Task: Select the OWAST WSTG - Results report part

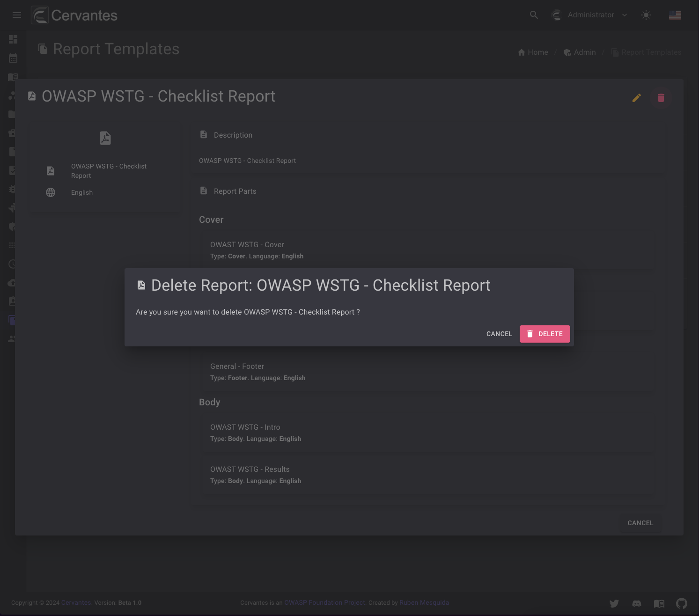Action: 427,475
